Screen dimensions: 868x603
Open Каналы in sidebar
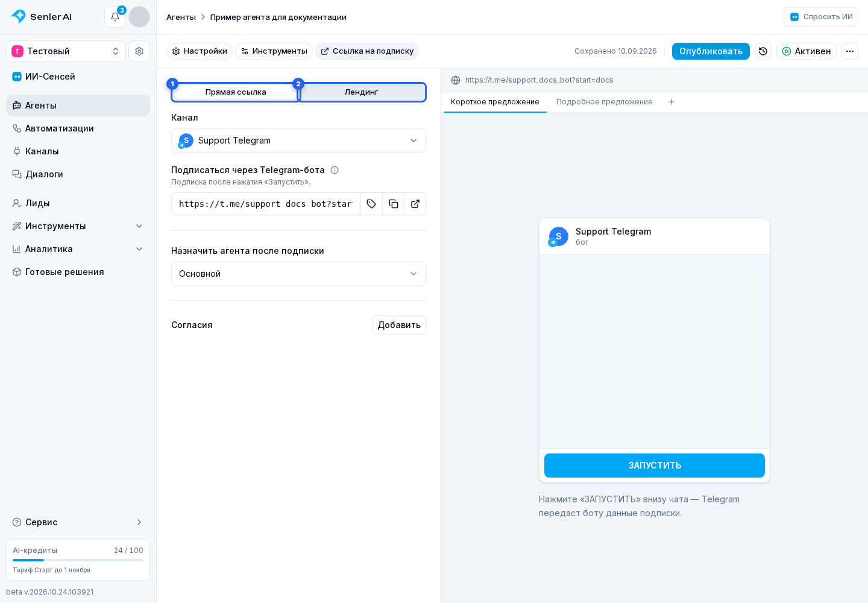[78, 151]
